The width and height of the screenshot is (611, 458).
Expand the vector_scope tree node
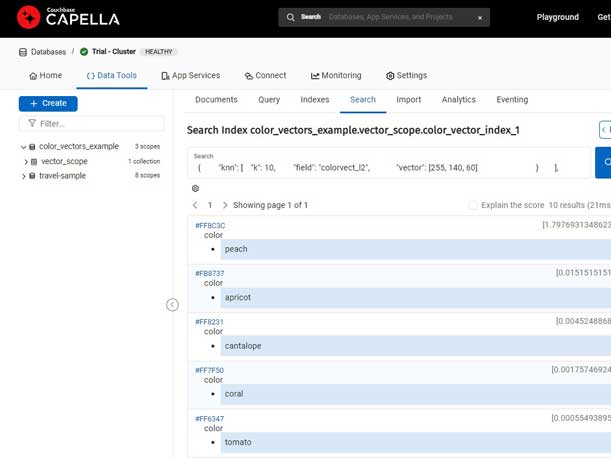(x=26, y=162)
